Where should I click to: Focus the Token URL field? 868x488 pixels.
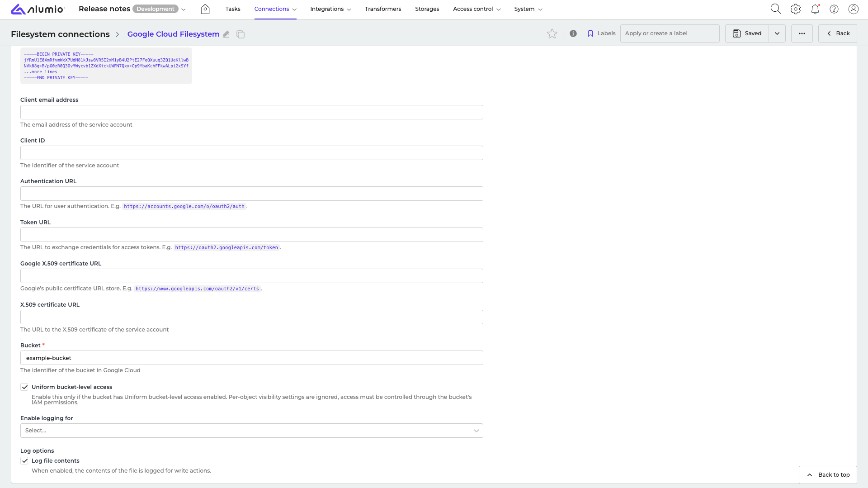[252, 235]
